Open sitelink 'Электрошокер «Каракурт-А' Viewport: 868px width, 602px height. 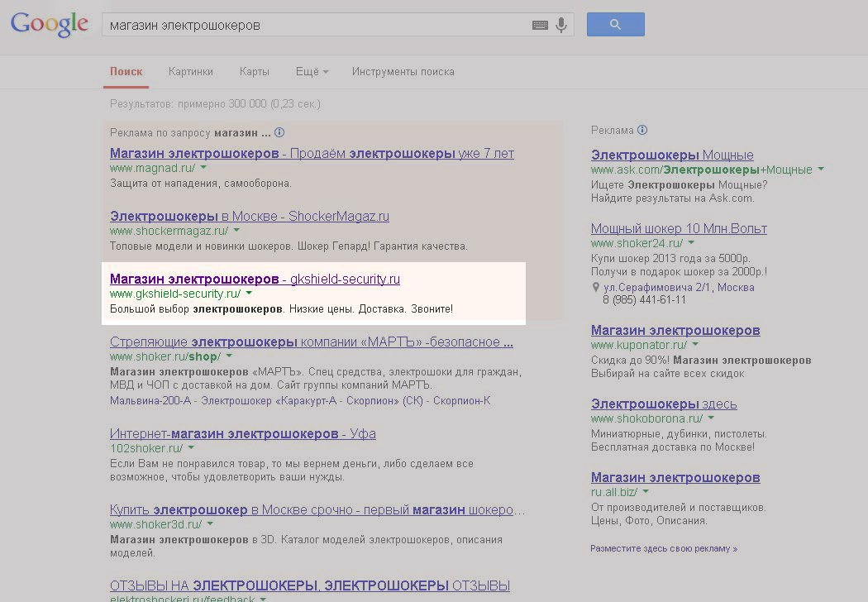point(269,400)
